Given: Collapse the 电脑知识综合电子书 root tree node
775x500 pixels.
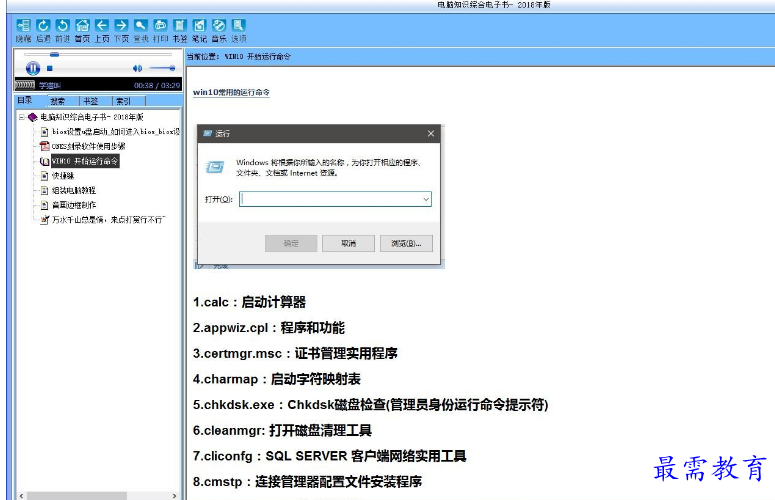Looking at the screenshot, I should pyautogui.click(x=22, y=117).
